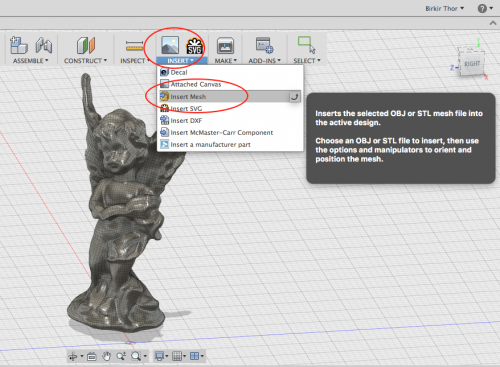This screenshot has width=500, height=367.
Task: Expand Viewports dropdown arrow
Action: [x=202, y=356]
